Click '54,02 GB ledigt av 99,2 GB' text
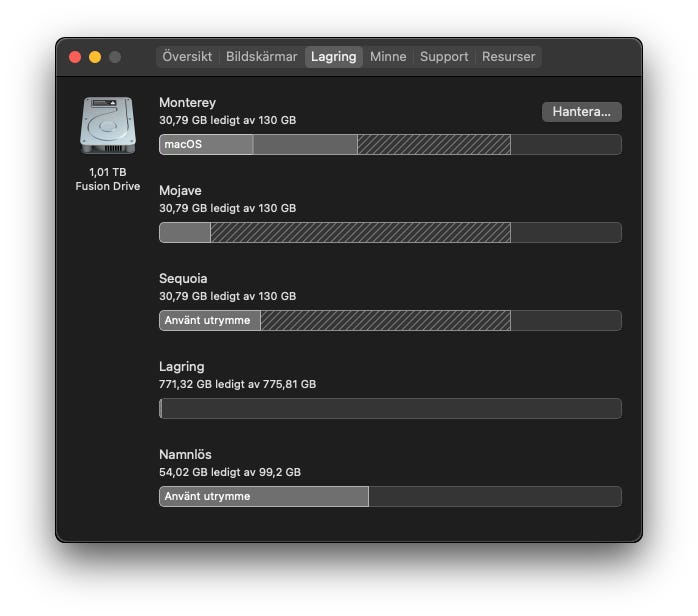 point(230,472)
